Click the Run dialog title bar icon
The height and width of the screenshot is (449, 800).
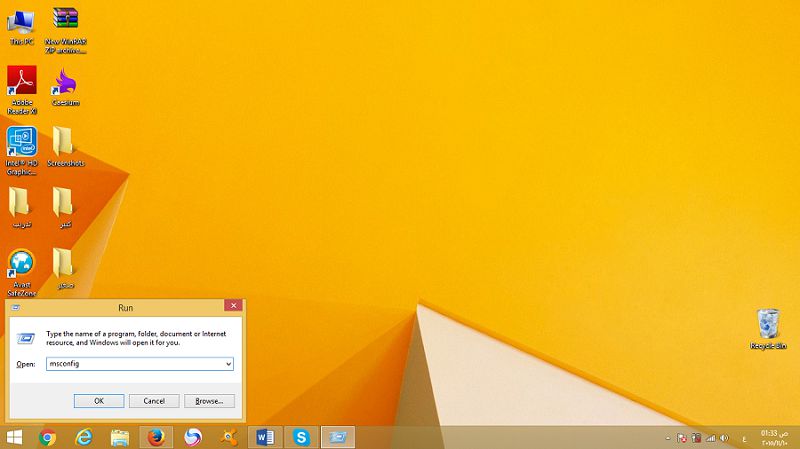16,308
